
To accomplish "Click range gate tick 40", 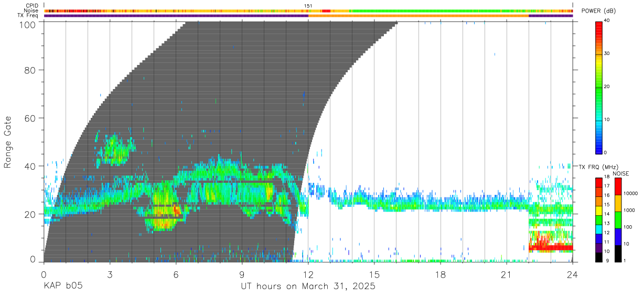I will [x=30, y=166].
